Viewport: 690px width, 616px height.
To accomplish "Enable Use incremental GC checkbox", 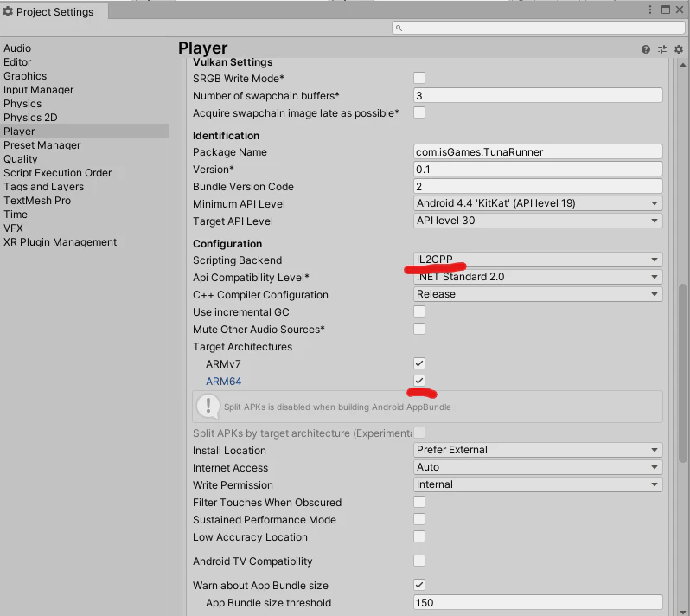I will [419, 311].
